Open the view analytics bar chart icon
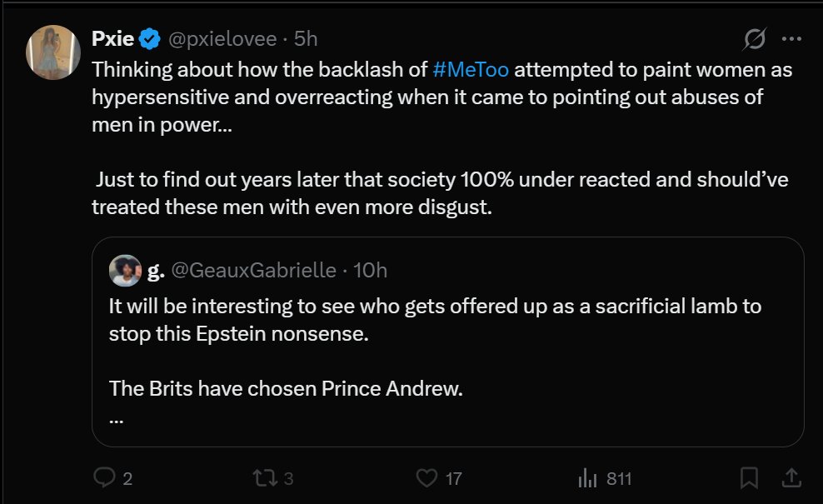 point(588,477)
